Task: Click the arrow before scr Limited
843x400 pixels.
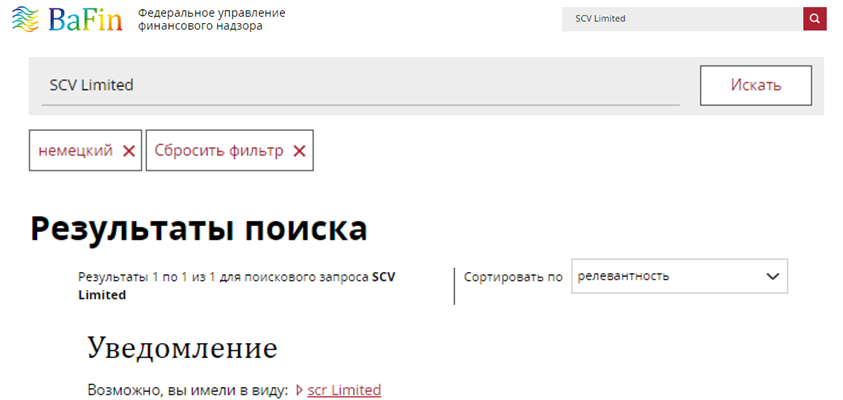Action: pyautogui.click(x=299, y=390)
